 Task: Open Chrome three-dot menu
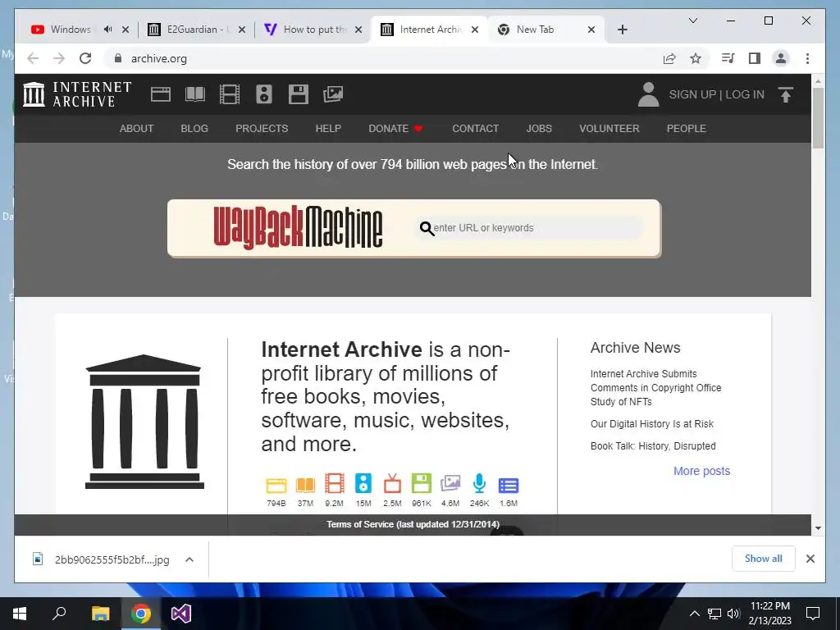click(807, 58)
